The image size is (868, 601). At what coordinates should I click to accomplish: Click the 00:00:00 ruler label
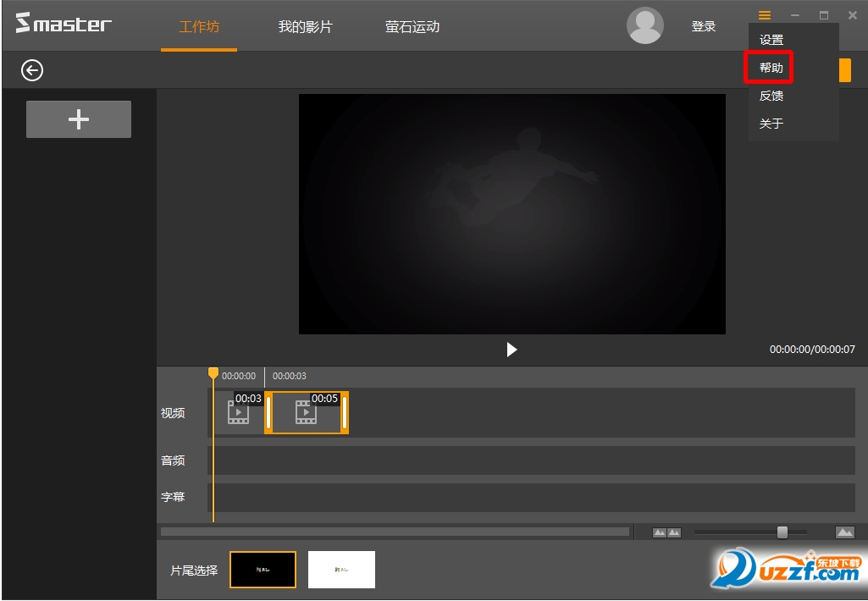point(239,376)
